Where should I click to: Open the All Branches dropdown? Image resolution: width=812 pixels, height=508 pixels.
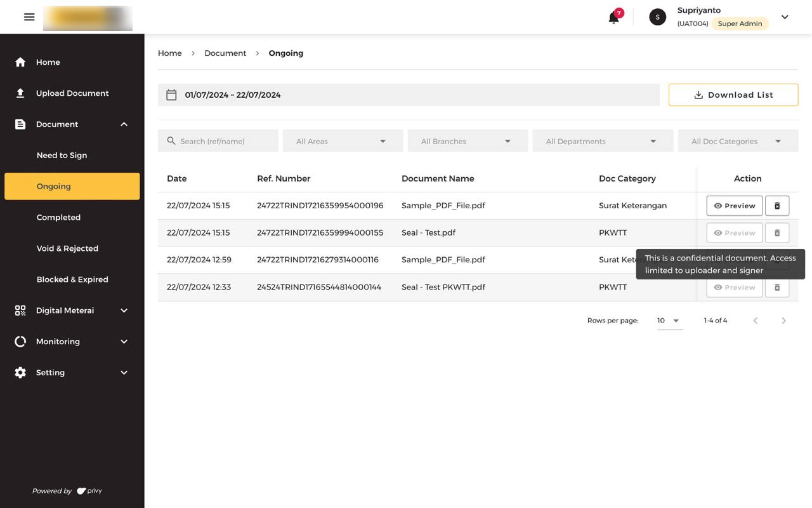(x=468, y=141)
